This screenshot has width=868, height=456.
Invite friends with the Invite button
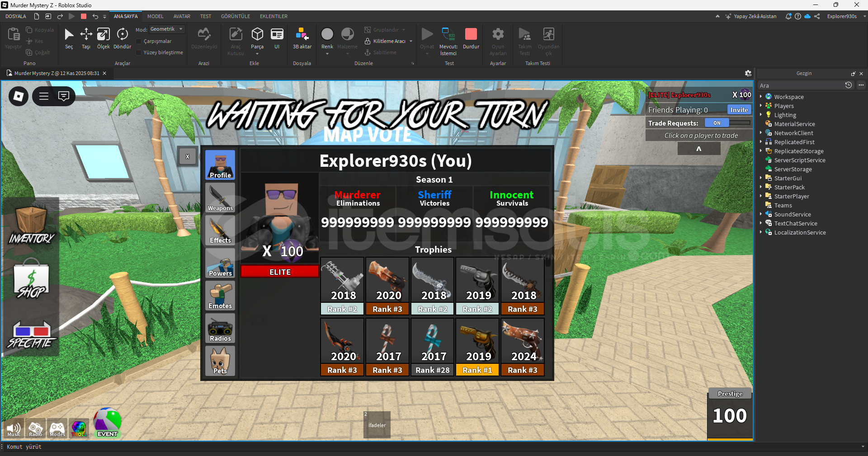point(739,110)
